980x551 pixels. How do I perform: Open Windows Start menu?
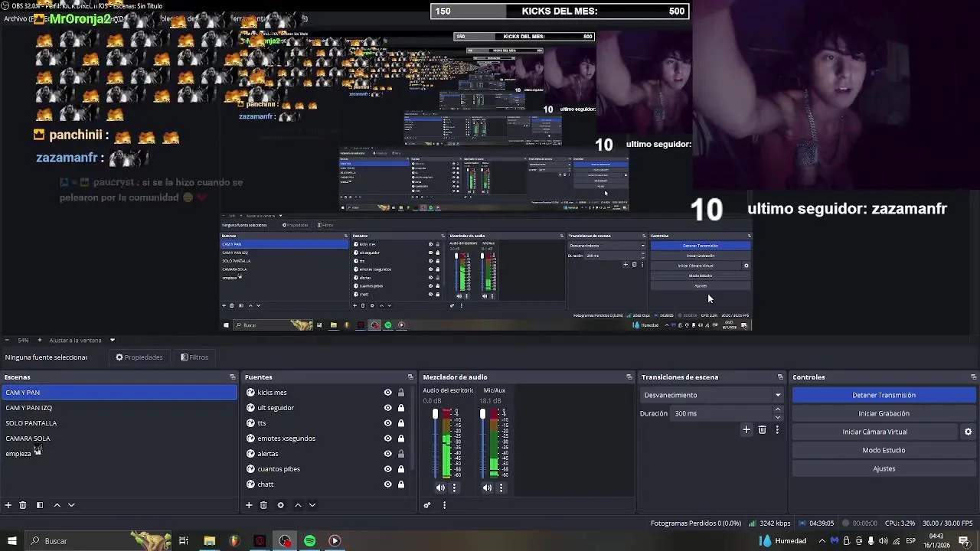click(11, 541)
